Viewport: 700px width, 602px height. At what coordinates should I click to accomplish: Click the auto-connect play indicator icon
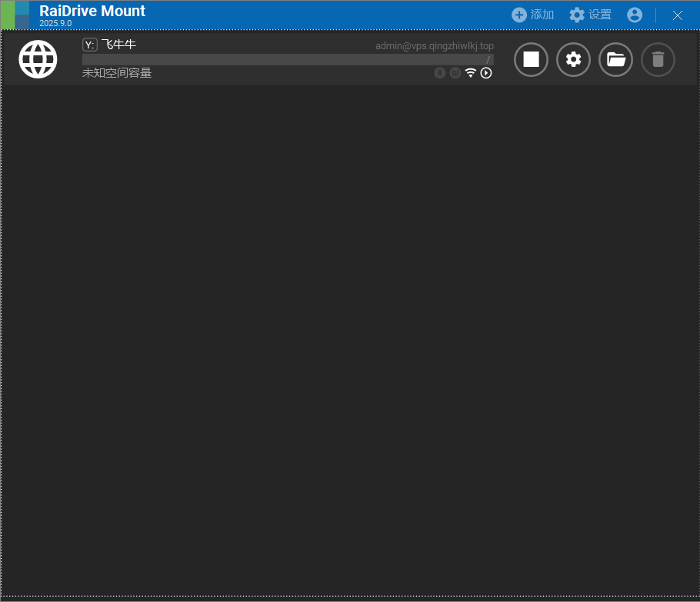click(486, 73)
